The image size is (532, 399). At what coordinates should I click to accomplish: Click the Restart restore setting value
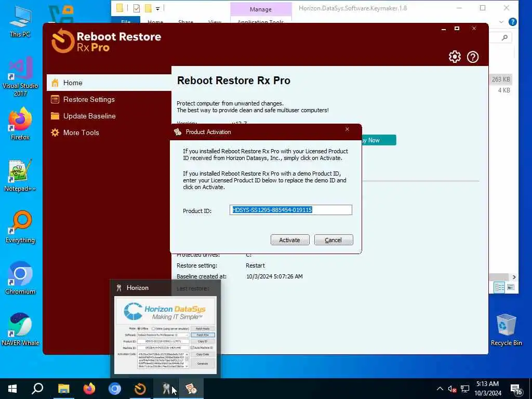click(x=255, y=265)
